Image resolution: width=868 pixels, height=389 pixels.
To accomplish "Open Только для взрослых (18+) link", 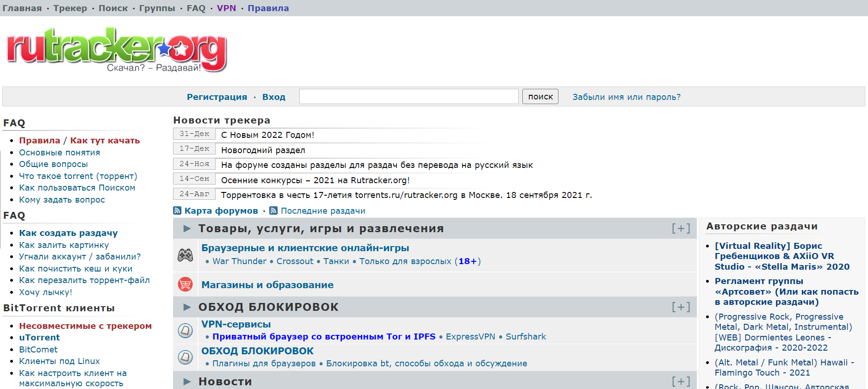I will 421,261.
